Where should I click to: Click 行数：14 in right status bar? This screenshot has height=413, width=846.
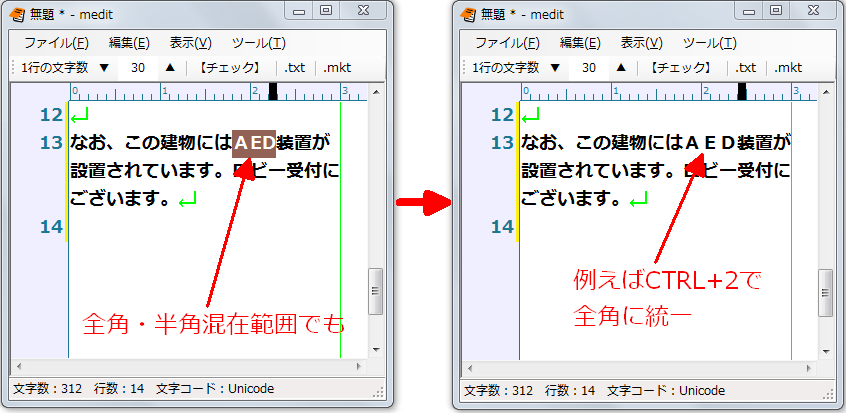coord(570,391)
